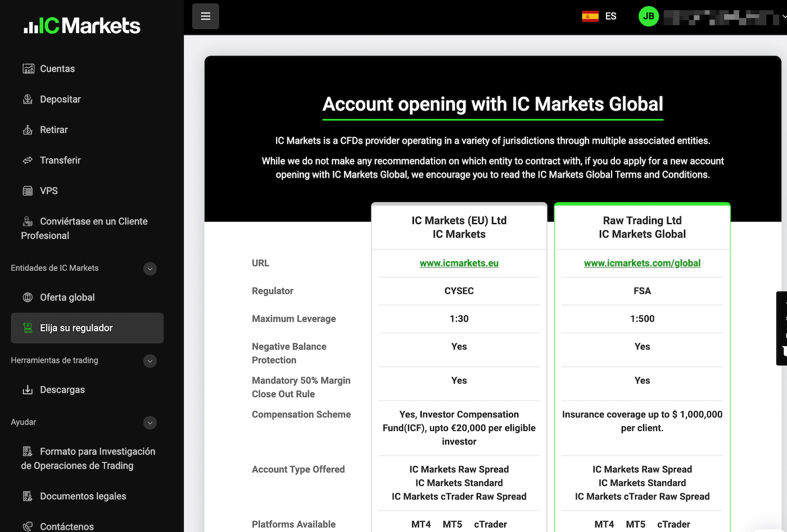This screenshot has height=532, width=787.
Task: Click the Platforms Available row label
Action: point(294,524)
